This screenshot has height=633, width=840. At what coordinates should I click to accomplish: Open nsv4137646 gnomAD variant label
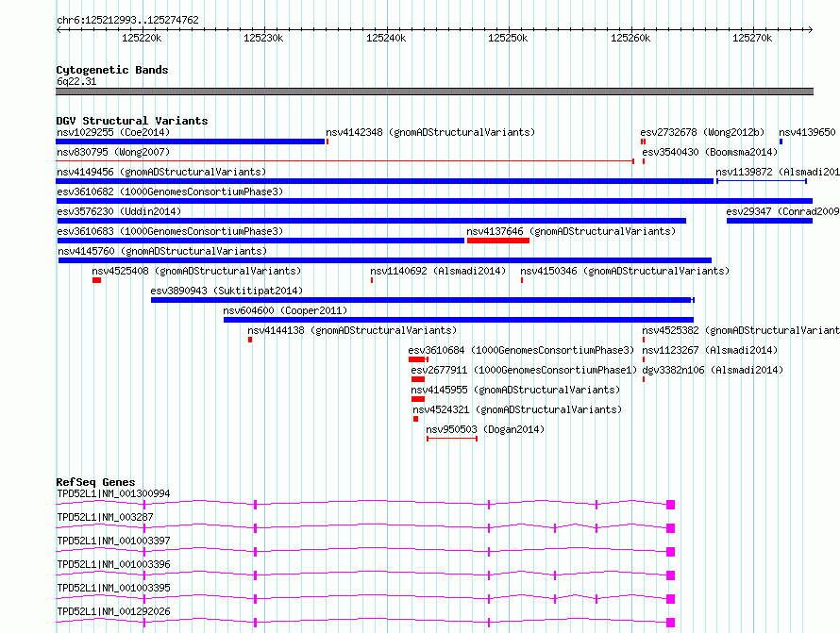point(571,231)
